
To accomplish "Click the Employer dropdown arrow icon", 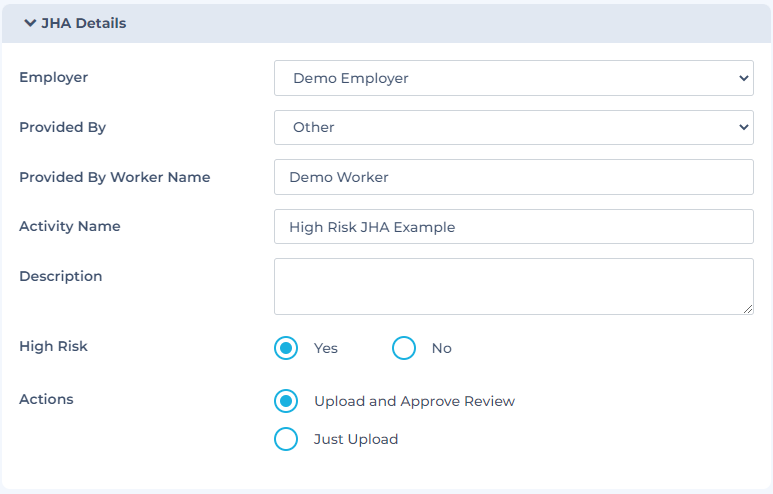I will (743, 78).
